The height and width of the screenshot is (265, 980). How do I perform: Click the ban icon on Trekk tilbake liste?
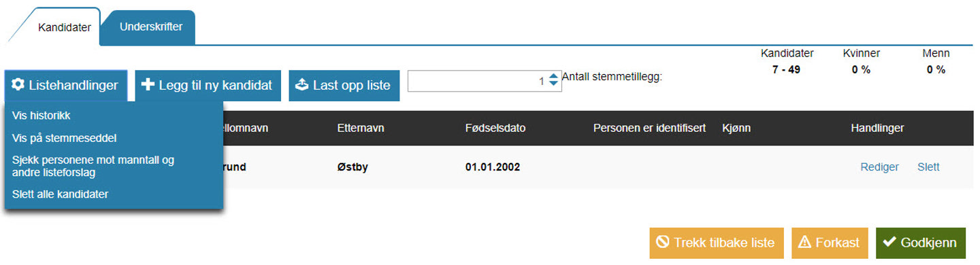(x=662, y=243)
